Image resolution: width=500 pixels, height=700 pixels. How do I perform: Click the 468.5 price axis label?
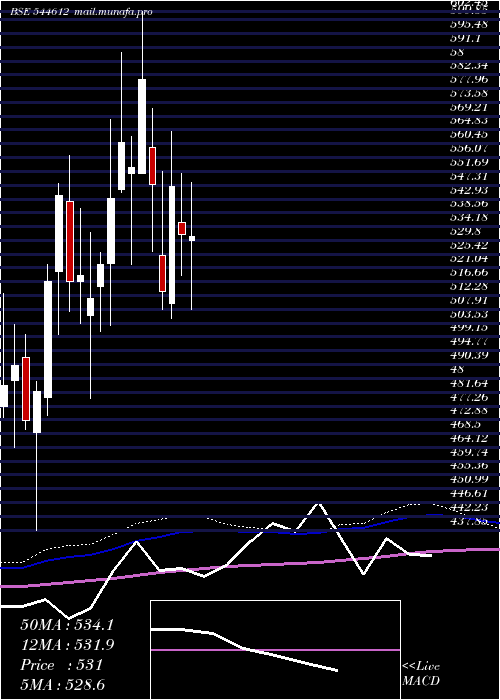(x=465, y=425)
